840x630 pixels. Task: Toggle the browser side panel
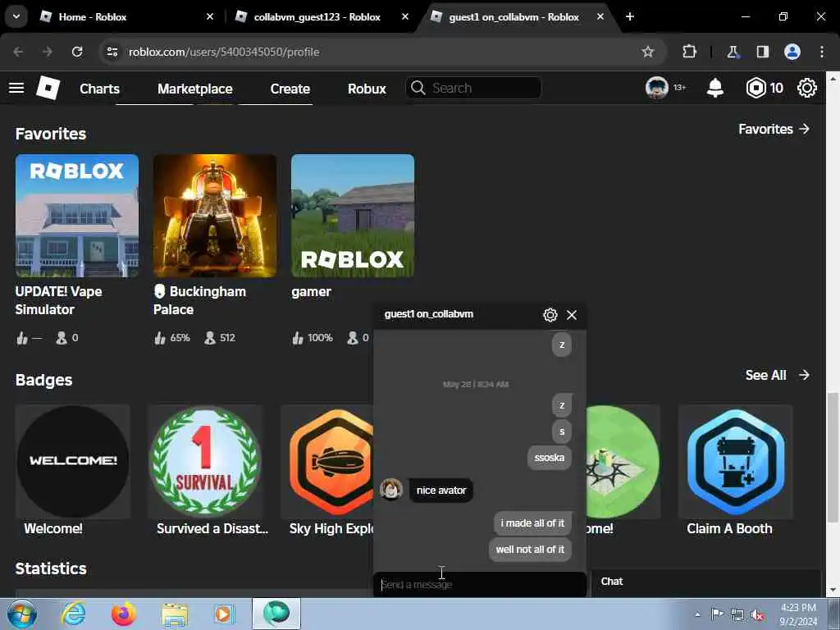tap(762, 52)
